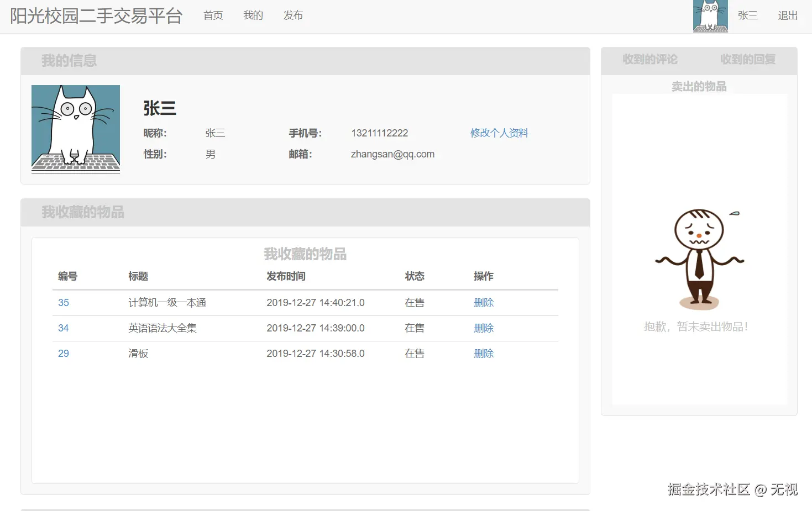Click the title 英语语法大全集
The image size is (812, 511).
coord(163,328)
